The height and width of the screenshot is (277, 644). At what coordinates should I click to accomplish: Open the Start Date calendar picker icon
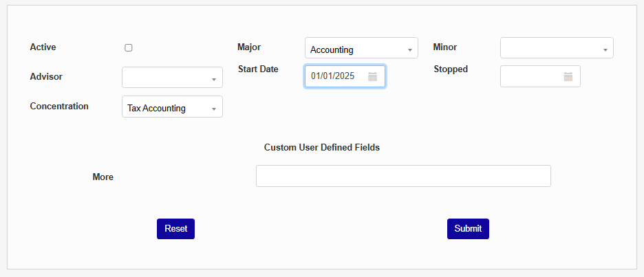[372, 76]
